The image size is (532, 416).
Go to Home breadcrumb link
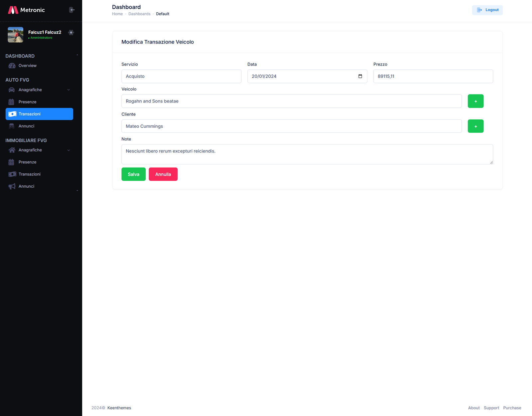coord(117,14)
